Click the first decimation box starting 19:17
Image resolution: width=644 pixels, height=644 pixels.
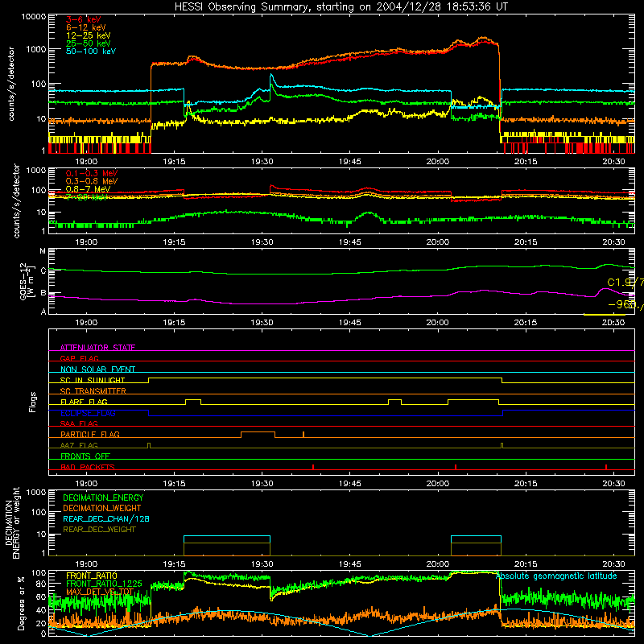point(227,546)
